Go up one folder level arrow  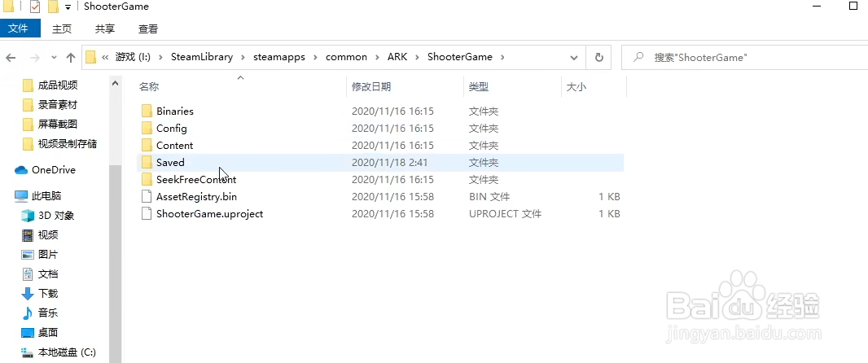pyautogui.click(x=70, y=58)
